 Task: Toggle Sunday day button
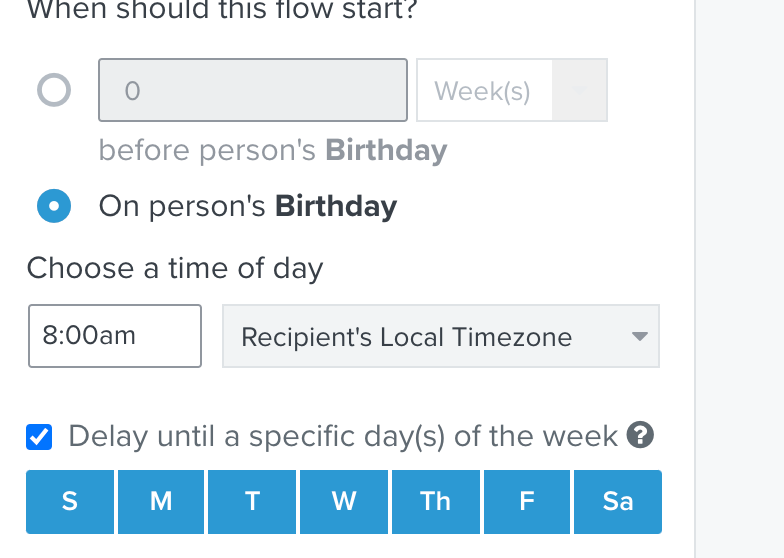(x=70, y=502)
